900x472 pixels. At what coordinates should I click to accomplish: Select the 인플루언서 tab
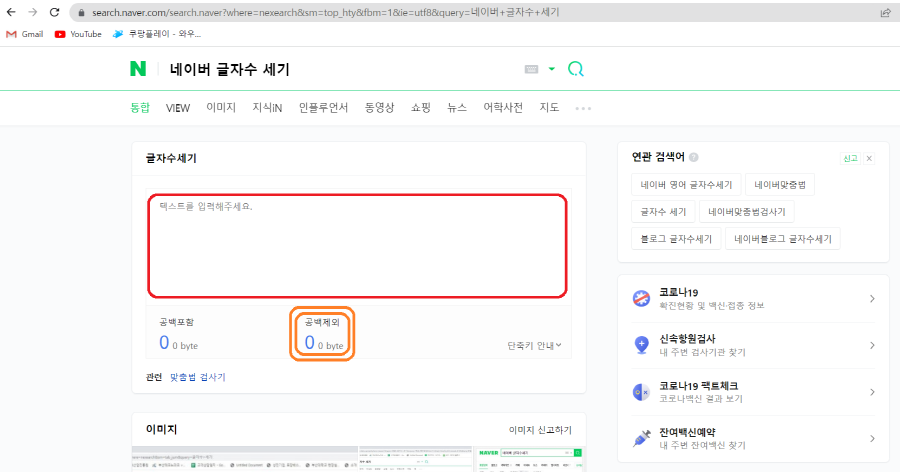pyautogui.click(x=323, y=107)
